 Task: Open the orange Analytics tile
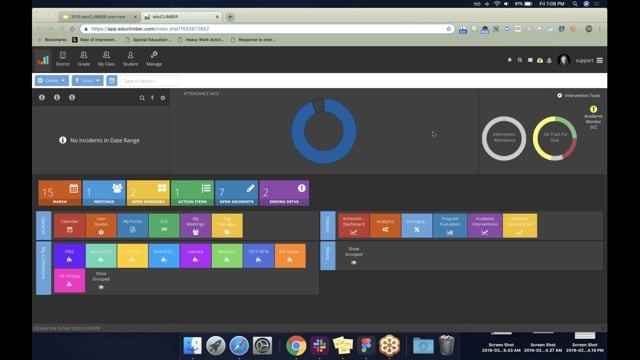[385, 225]
